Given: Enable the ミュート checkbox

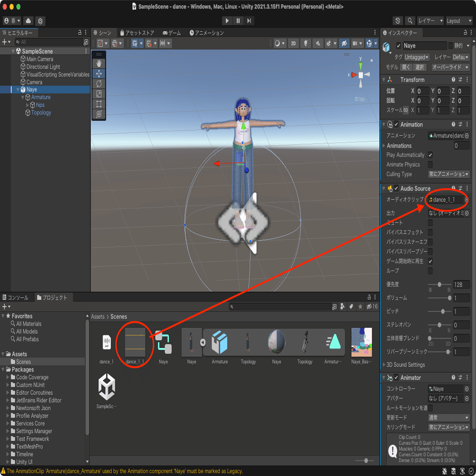Looking at the screenshot, I should tap(430, 223).
